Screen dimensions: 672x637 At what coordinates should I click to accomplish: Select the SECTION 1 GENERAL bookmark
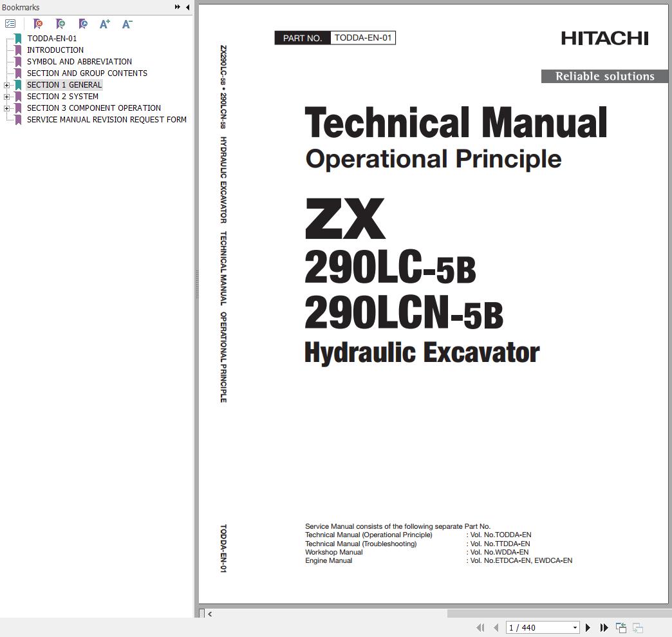click(x=64, y=85)
